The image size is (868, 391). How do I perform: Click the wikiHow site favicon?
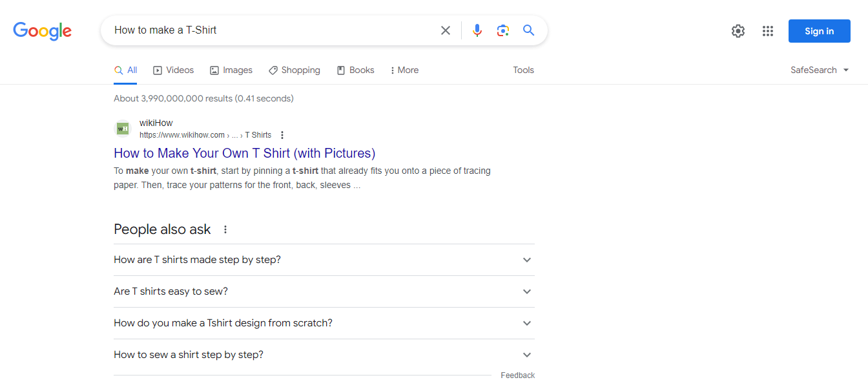click(x=123, y=128)
